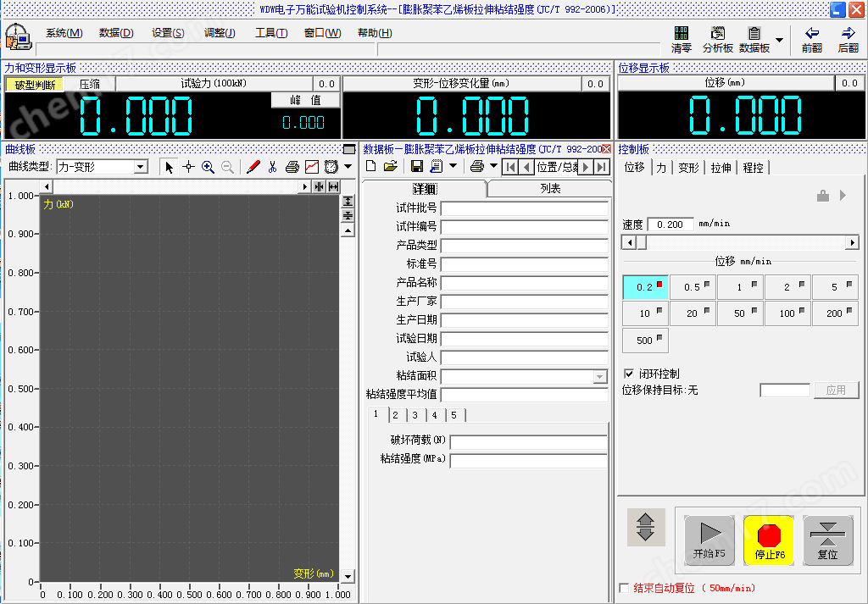Open dropdown arrow beside data panel print icon
868x604 pixels.
[494, 166]
